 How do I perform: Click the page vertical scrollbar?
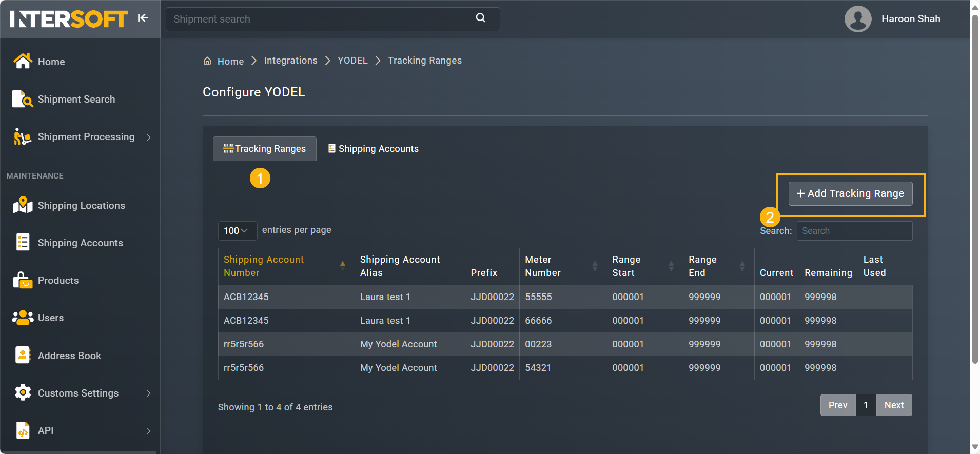[975, 189]
